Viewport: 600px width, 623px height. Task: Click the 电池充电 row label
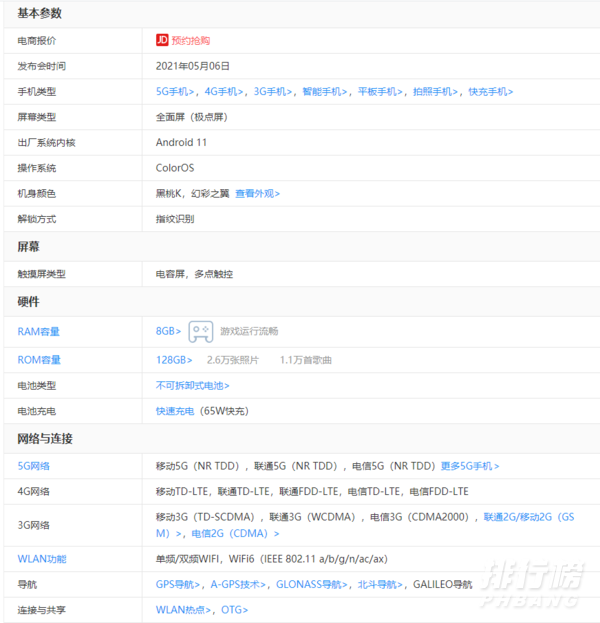(37, 411)
